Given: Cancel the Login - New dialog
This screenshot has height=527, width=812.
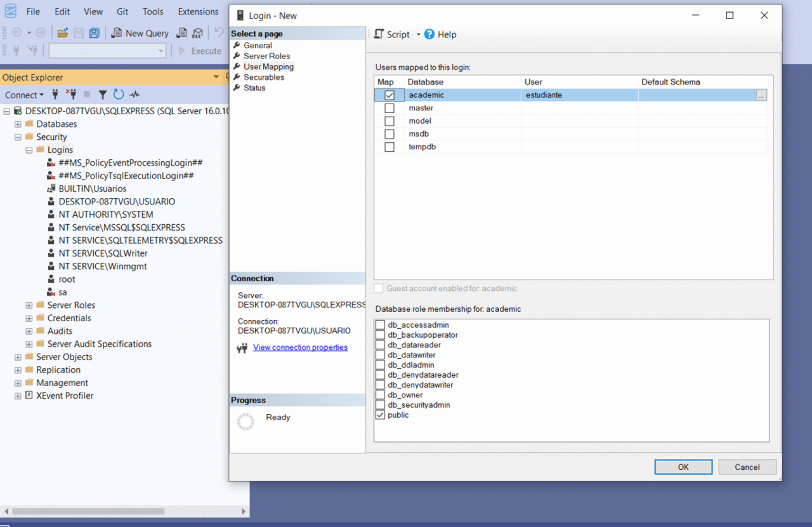Looking at the screenshot, I should pos(747,467).
